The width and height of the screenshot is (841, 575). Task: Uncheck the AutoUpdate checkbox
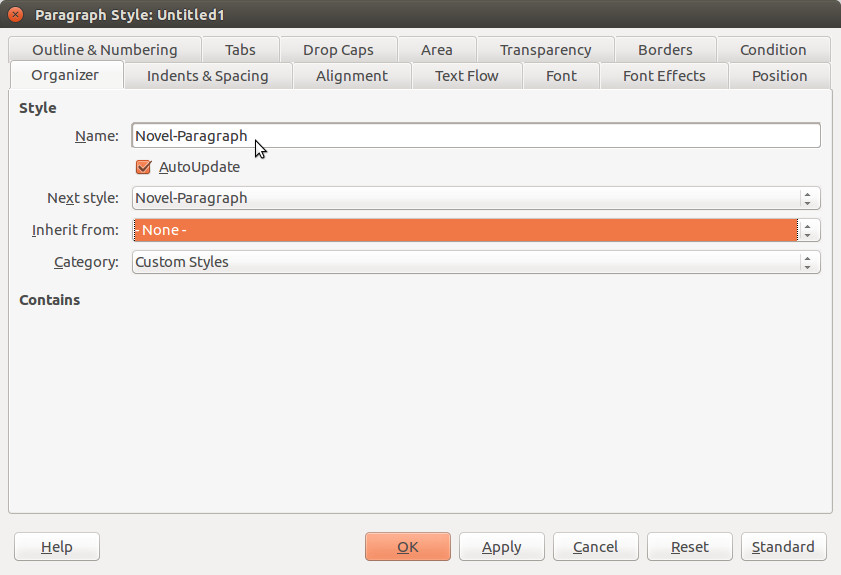[143, 167]
